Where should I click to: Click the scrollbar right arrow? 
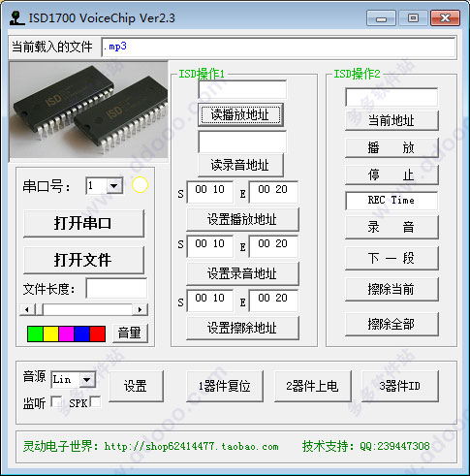[x=140, y=309]
